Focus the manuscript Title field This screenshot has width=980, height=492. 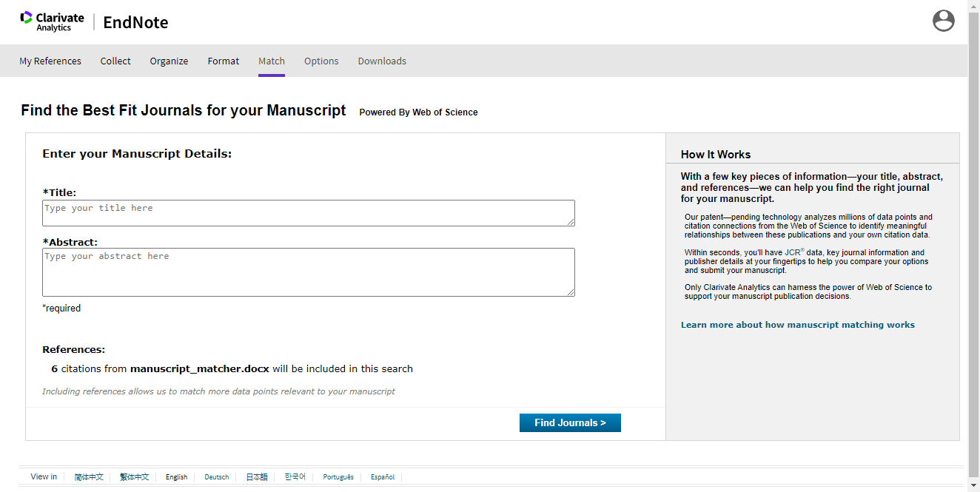coord(309,213)
